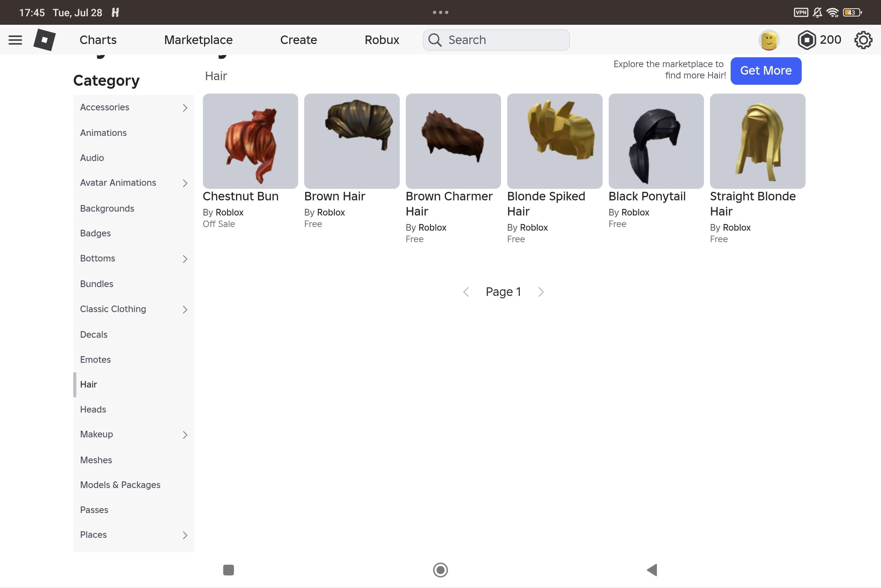Viewport: 881px width, 588px height.
Task: Open the Black Ponytail title link
Action: [647, 196]
